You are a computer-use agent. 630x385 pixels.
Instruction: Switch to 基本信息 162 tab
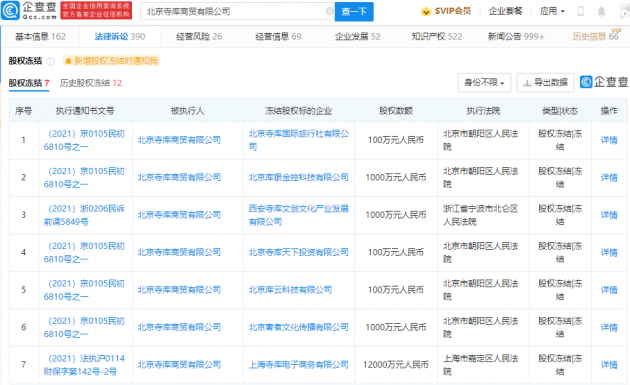coord(40,37)
